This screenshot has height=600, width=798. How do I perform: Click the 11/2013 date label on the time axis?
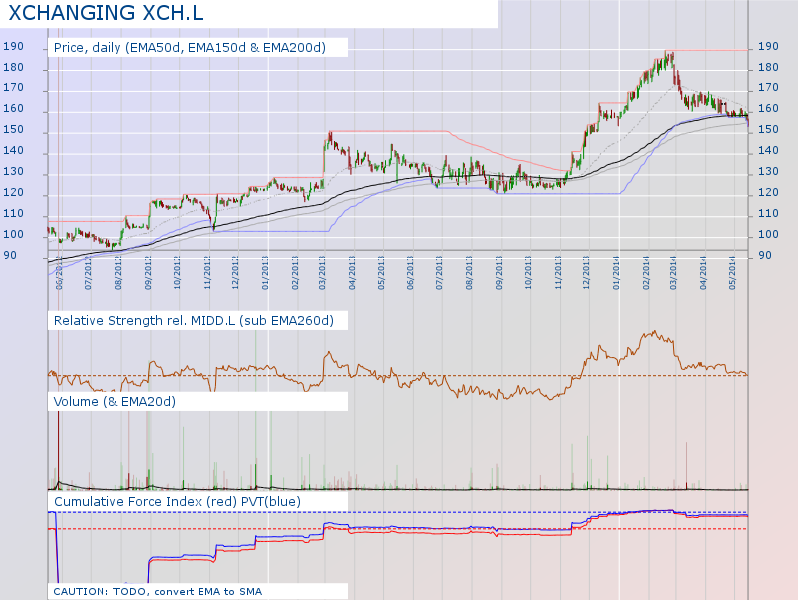[x=558, y=273]
